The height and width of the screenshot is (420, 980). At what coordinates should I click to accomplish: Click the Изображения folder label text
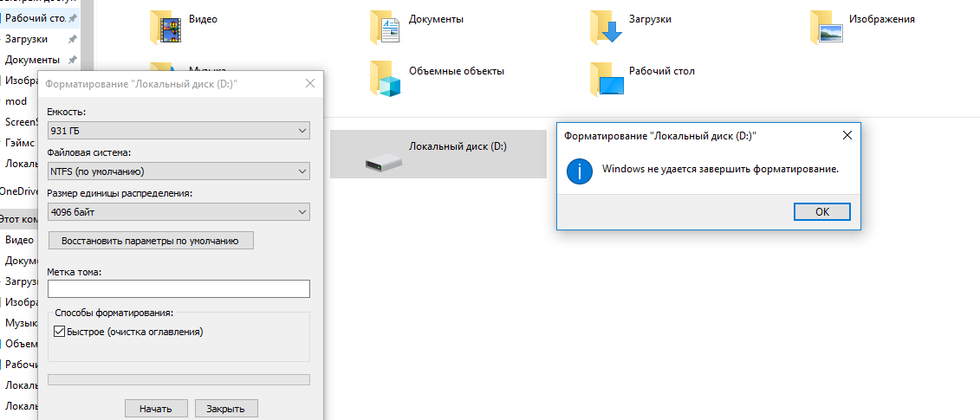point(882,19)
